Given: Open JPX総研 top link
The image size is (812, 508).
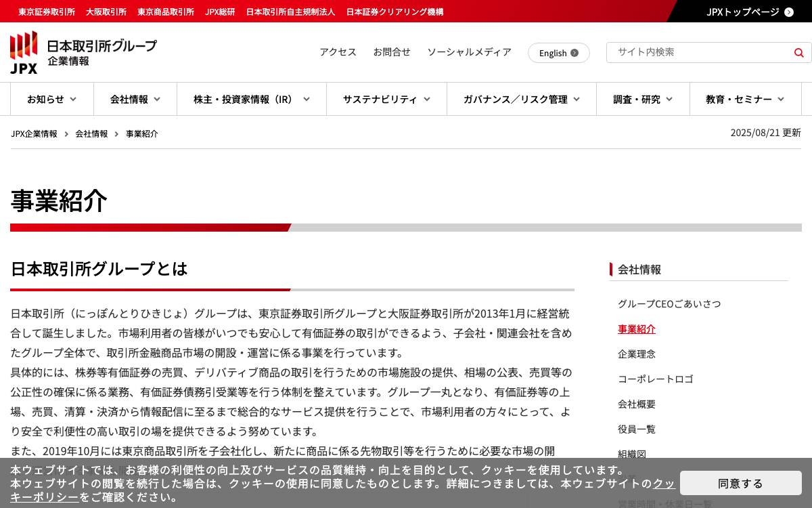Looking at the screenshot, I should [x=220, y=12].
